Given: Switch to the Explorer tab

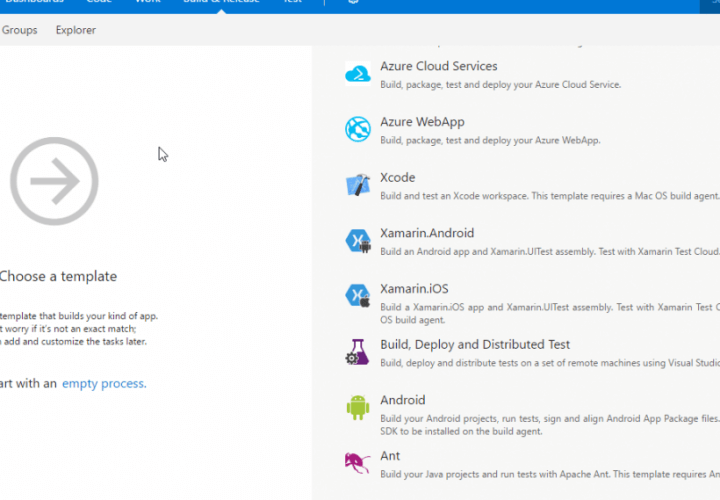Looking at the screenshot, I should point(76,30).
